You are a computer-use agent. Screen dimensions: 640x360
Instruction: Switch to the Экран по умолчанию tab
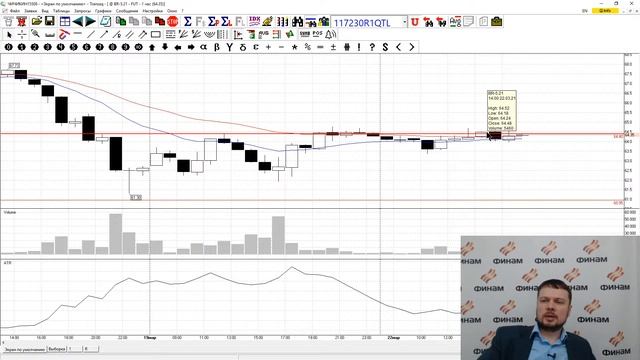click(x=24, y=350)
